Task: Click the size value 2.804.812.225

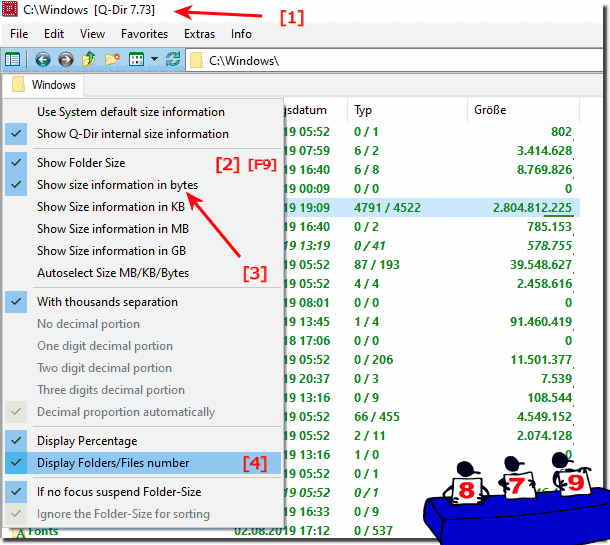Action: click(533, 208)
